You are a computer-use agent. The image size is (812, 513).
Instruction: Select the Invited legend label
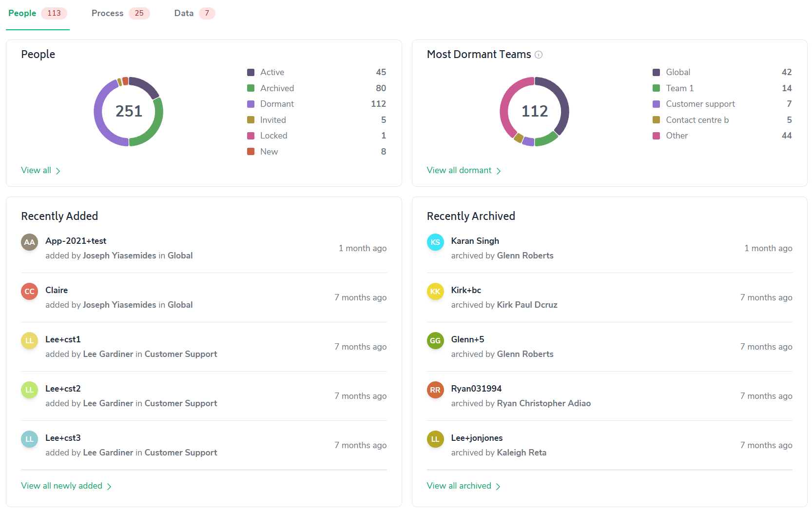[x=273, y=120]
